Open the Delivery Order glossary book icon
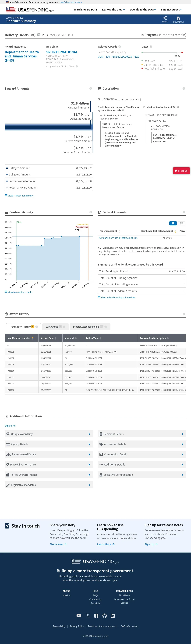This screenshot has width=191, height=644. click(38, 35)
